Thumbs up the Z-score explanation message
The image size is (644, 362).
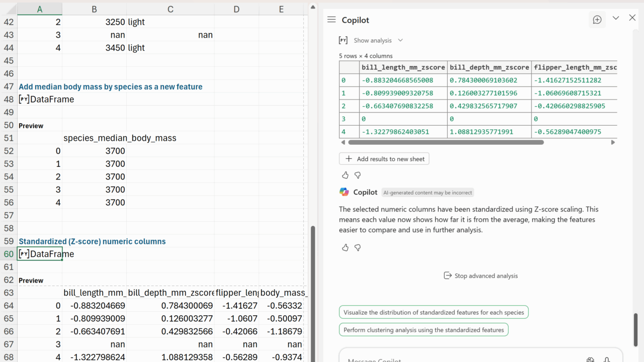pyautogui.click(x=345, y=248)
